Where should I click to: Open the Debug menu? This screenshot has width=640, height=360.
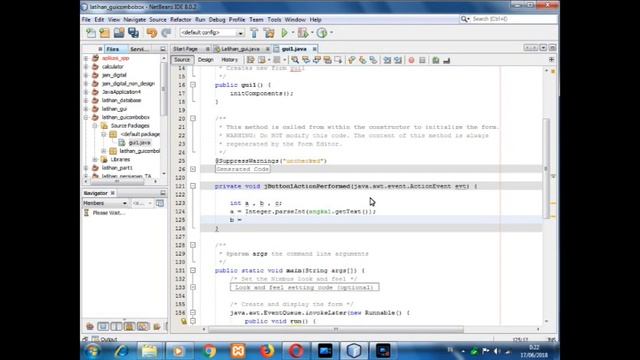217,20
